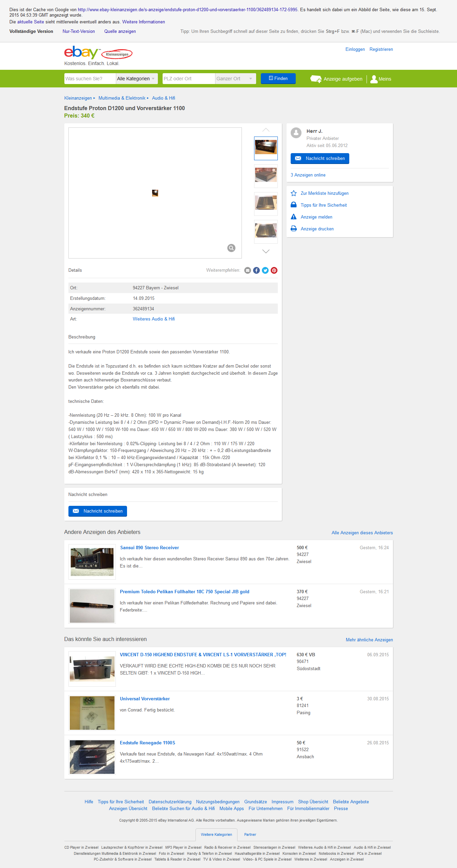The height and width of the screenshot is (868, 457).
Task: Open Impressum footer link
Action: click(283, 802)
